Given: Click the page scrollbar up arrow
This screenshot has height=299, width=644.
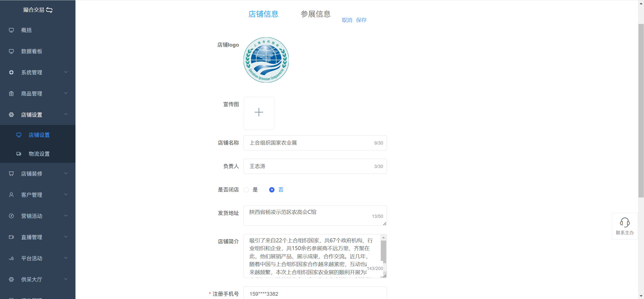Looking at the screenshot, I should pyautogui.click(x=641, y=3).
